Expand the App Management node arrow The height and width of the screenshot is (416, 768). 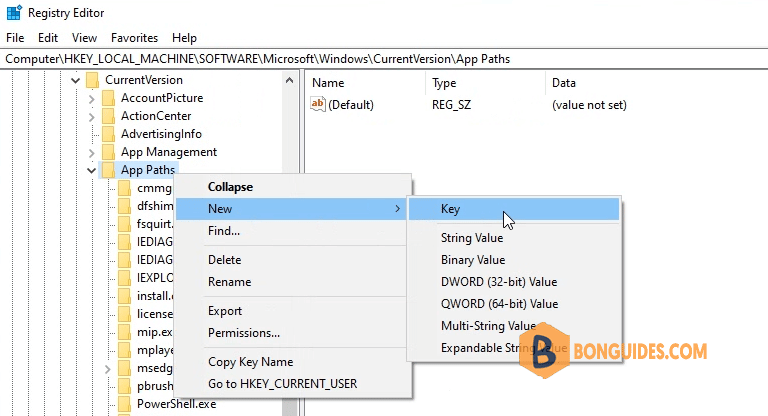pyautogui.click(x=92, y=152)
